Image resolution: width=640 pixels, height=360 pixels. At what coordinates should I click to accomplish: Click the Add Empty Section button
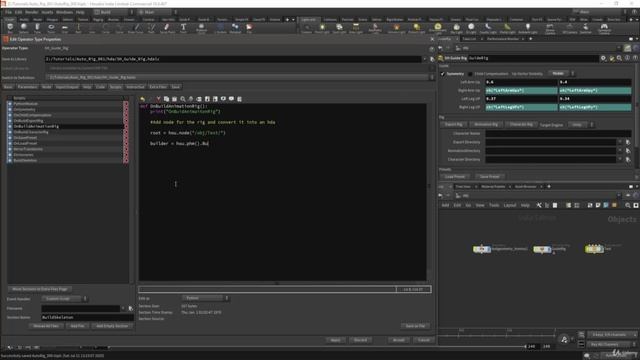click(112, 326)
